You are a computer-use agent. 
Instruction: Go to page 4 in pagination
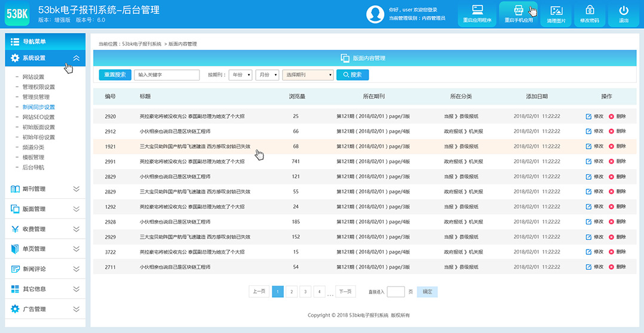coord(319,292)
